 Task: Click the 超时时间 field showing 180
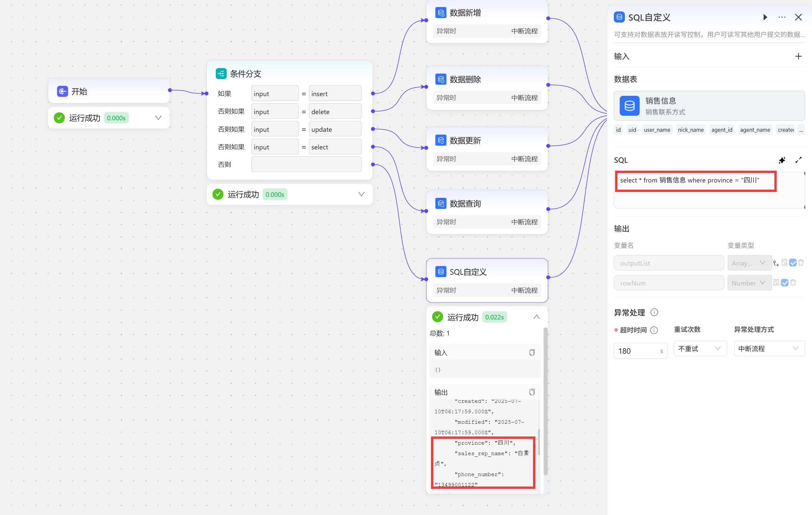pos(636,351)
